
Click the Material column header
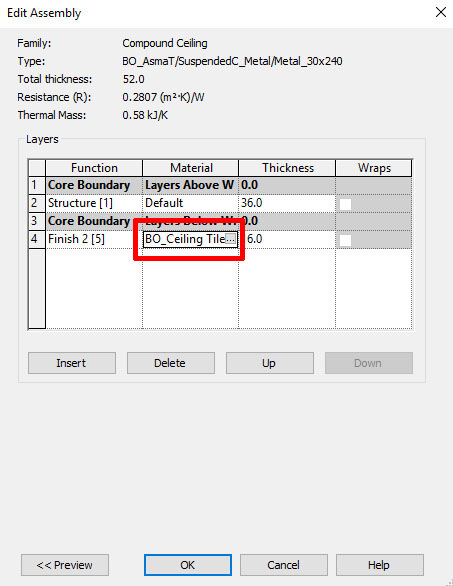click(190, 168)
